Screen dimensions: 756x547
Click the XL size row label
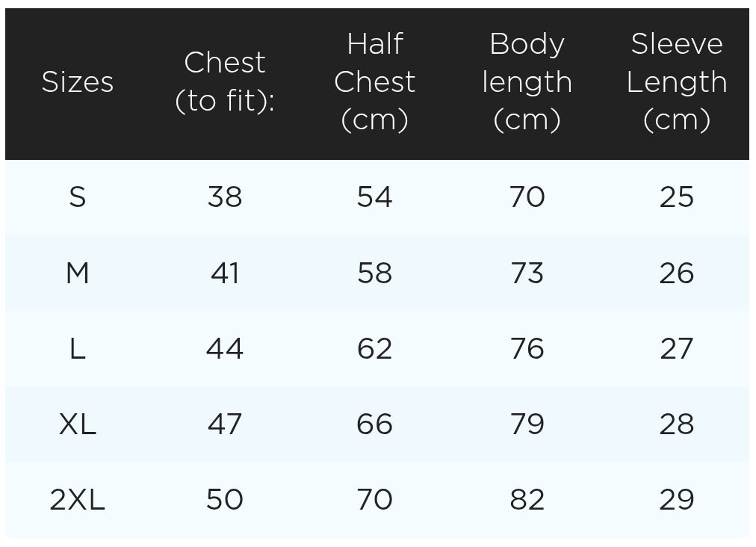pyautogui.click(x=78, y=424)
